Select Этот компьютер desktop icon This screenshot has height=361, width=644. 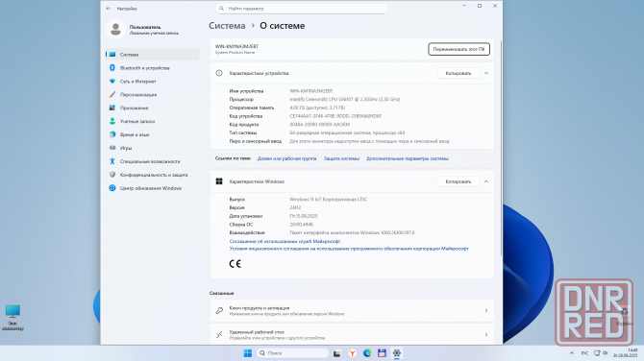pos(12,318)
